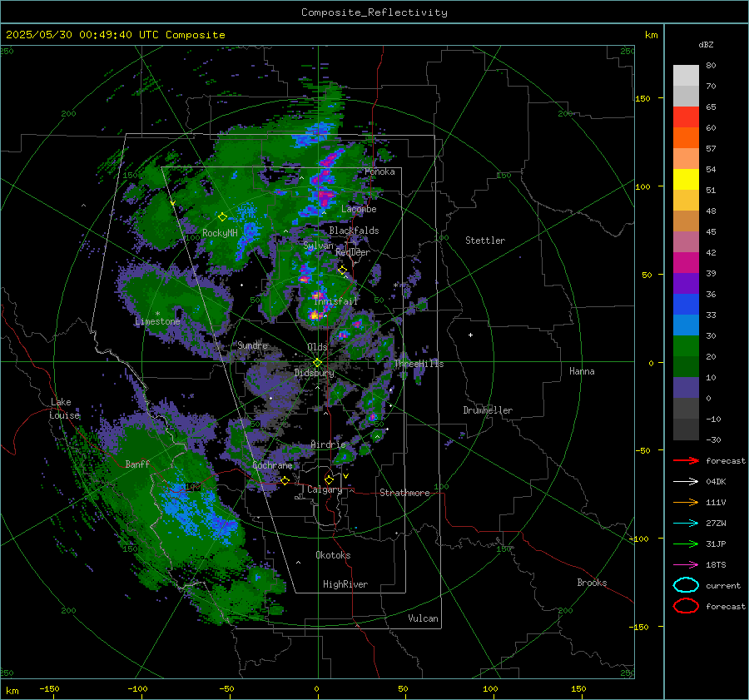Image resolution: width=749 pixels, height=700 pixels.
Task: Click the 'Lake Louise' map label
Action: (x=64, y=409)
